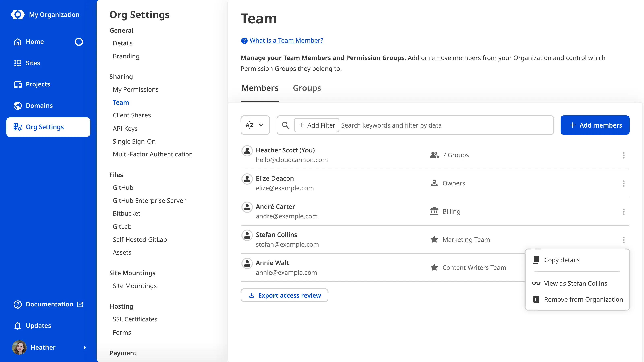The height and width of the screenshot is (362, 644).
Task: Click the 7 Groups icon
Action: [x=434, y=155]
